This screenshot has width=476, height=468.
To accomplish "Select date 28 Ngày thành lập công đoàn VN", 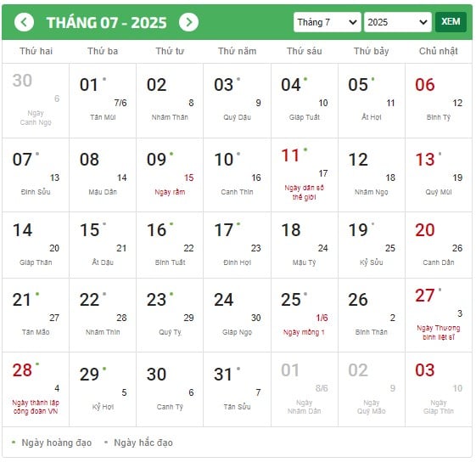I will coord(36,390).
